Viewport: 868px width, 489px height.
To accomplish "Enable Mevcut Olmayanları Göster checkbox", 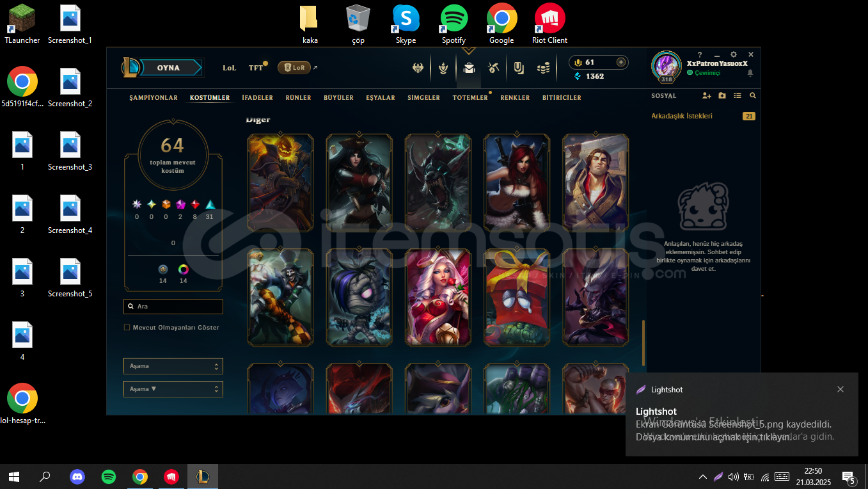I will click(x=127, y=327).
